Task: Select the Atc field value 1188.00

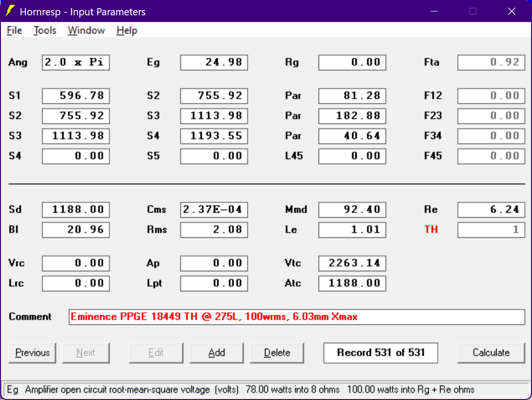Action: 352,283
